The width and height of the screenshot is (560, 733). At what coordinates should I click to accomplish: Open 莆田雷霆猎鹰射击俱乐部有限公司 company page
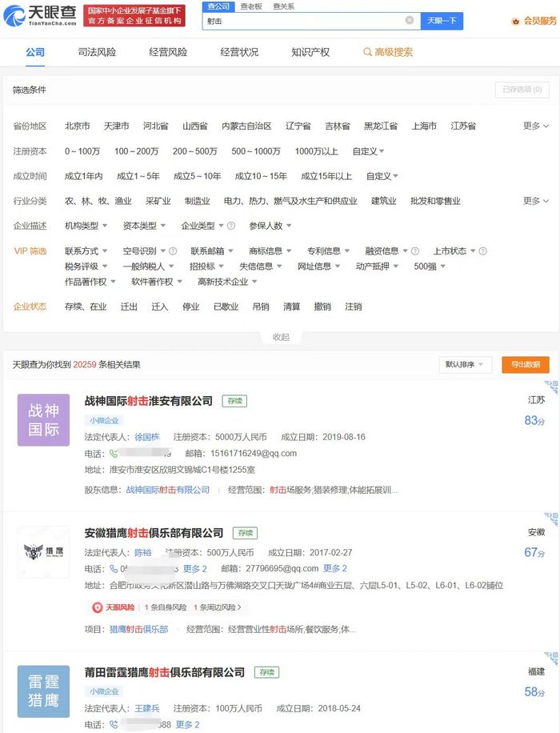[165, 672]
